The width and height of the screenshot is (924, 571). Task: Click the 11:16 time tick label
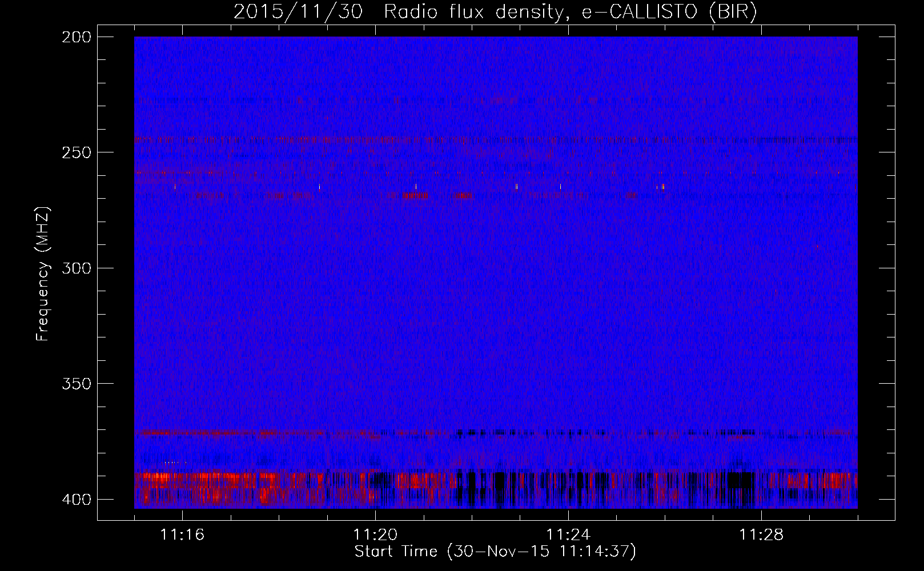(x=182, y=534)
